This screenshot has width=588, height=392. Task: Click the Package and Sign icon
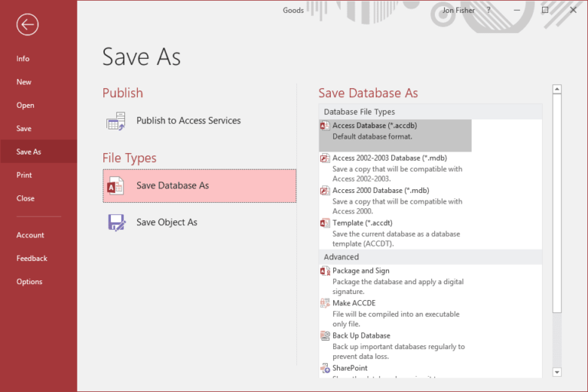[x=325, y=271]
